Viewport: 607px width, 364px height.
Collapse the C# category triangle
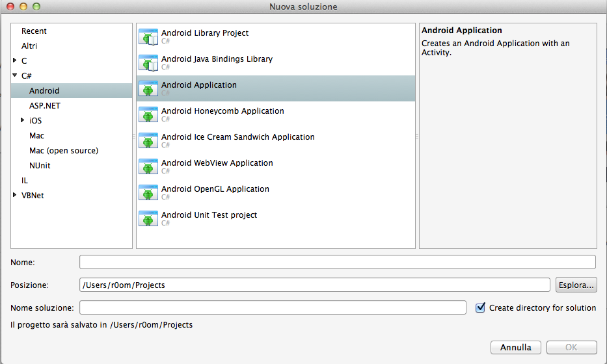[x=15, y=75]
